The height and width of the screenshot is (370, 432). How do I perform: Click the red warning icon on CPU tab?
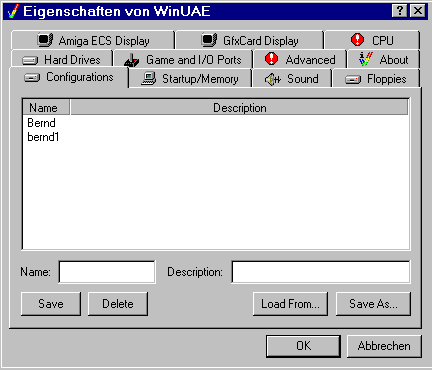357,40
